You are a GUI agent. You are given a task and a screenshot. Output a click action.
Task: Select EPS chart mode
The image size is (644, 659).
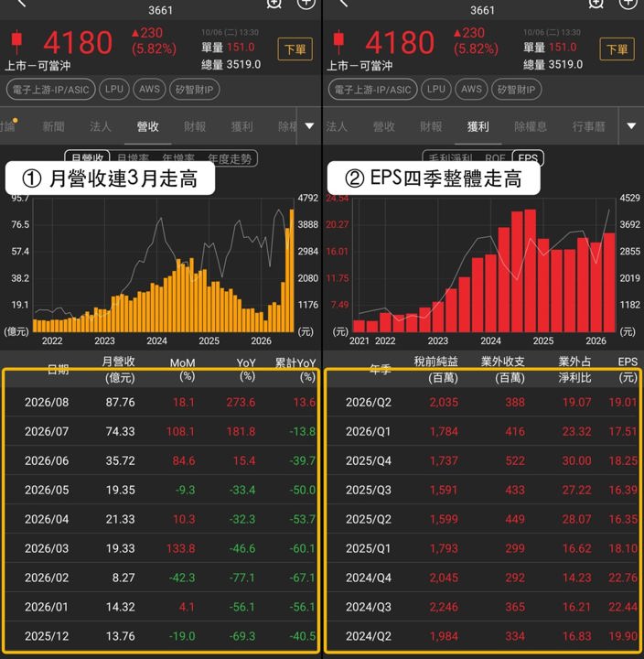click(528, 158)
